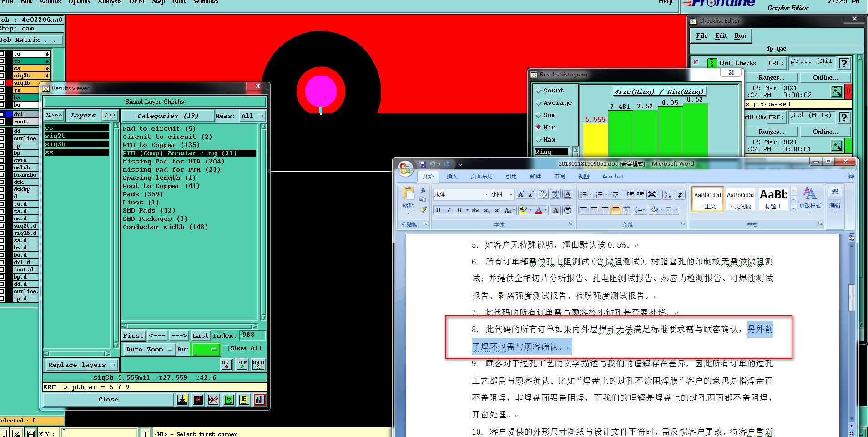Click the Word document vertical scrollbar thumb

852,297
